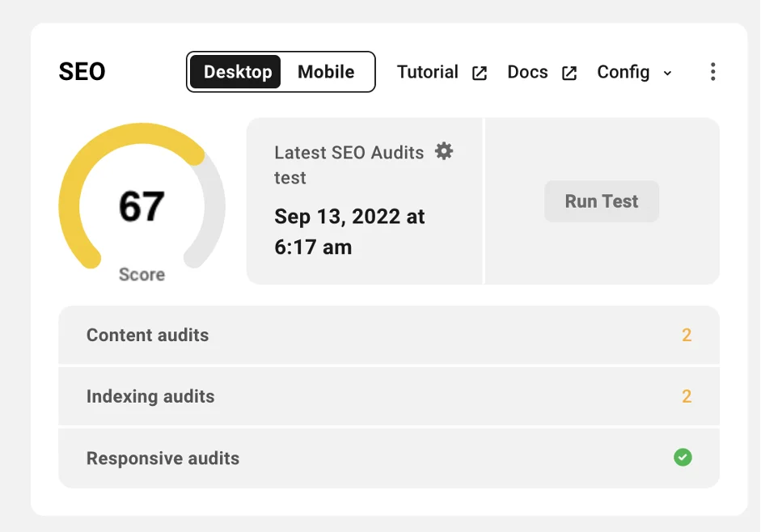
Task: Click the external link icon next to Tutorial
Action: [x=480, y=73]
